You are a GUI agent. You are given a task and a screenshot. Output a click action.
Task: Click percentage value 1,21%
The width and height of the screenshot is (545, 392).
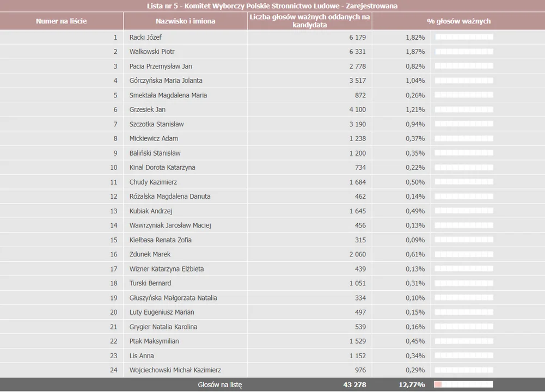coord(415,109)
